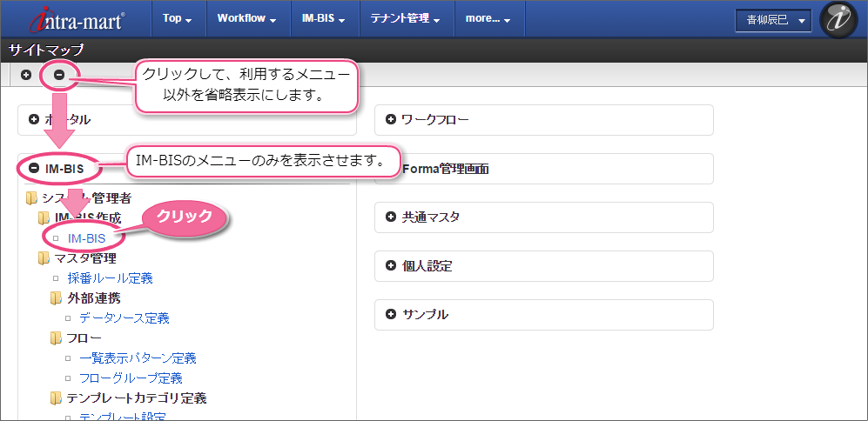
Task: Click the システム管理者 folder icon
Action: click(x=31, y=198)
